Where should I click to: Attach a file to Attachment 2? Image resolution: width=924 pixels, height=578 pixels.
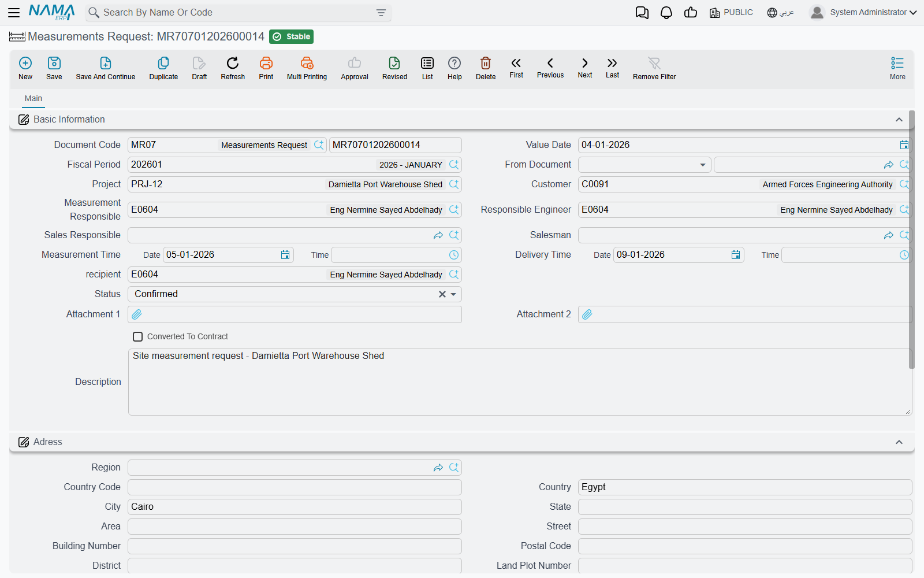(x=587, y=314)
